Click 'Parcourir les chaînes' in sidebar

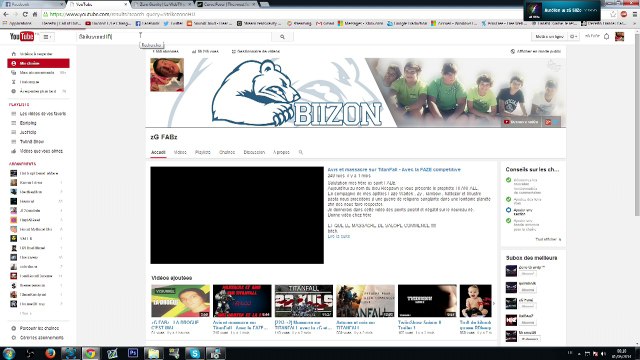coord(38,328)
